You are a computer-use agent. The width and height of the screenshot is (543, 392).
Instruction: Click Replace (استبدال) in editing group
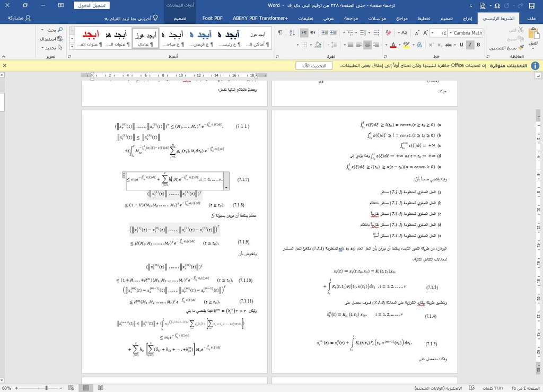click(x=52, y=39)
